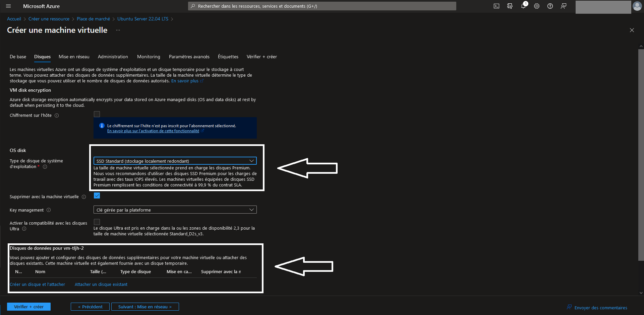Open the Monitoring tab

click(149, 57)
